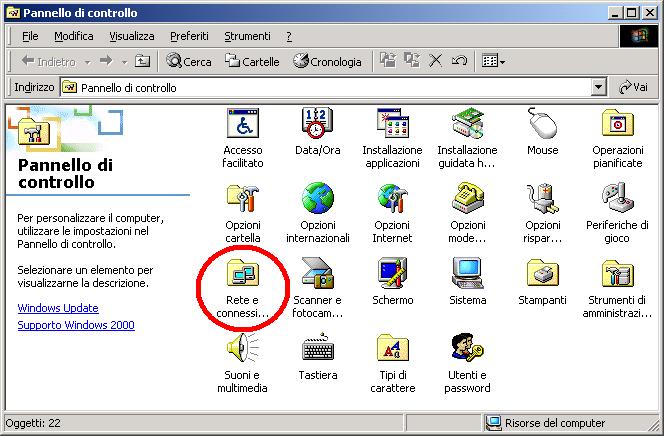Click the Up one level folder button
The image size is (664, 436).
[142, 61]
